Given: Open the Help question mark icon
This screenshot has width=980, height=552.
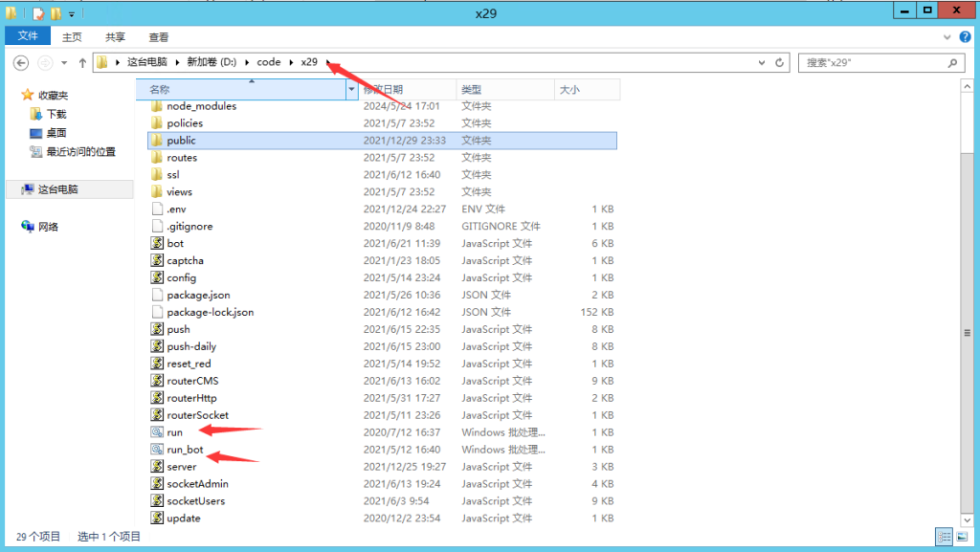Looking at the screenshot, I should click(966, 37).
